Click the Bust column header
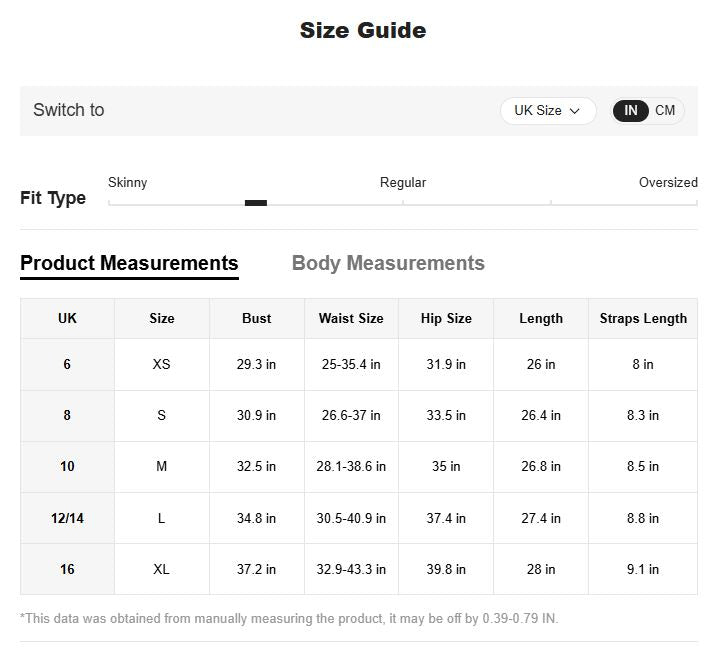The height and width of the screenshot is (650, 718). tap(256, 318)
